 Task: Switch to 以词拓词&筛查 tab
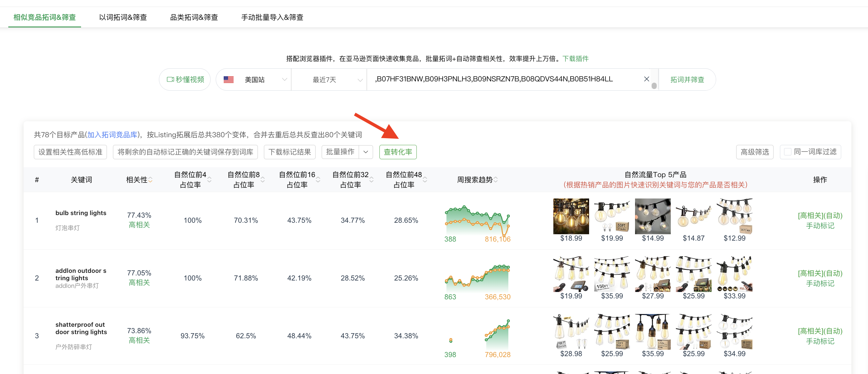(123, 17)
